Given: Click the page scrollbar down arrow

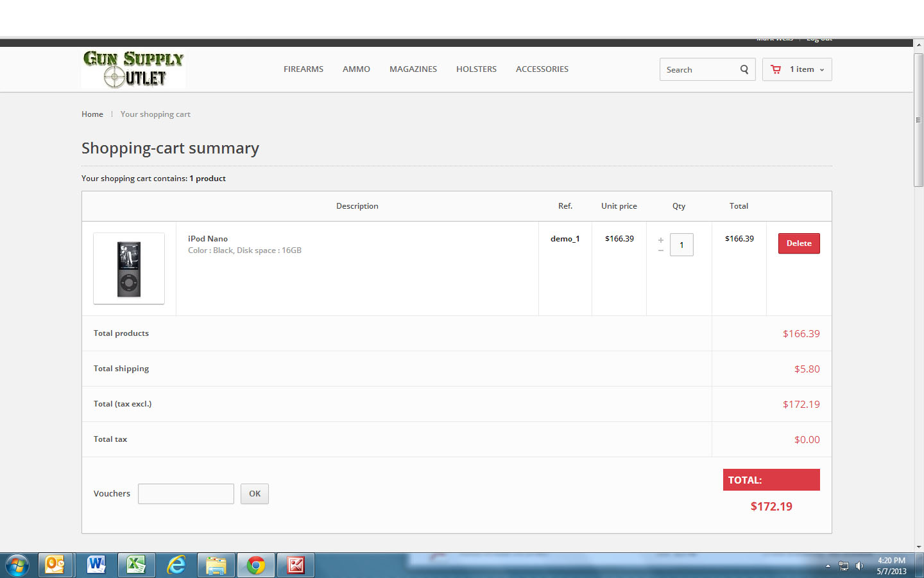Looking at the screenshot, I should coord(919,547).
